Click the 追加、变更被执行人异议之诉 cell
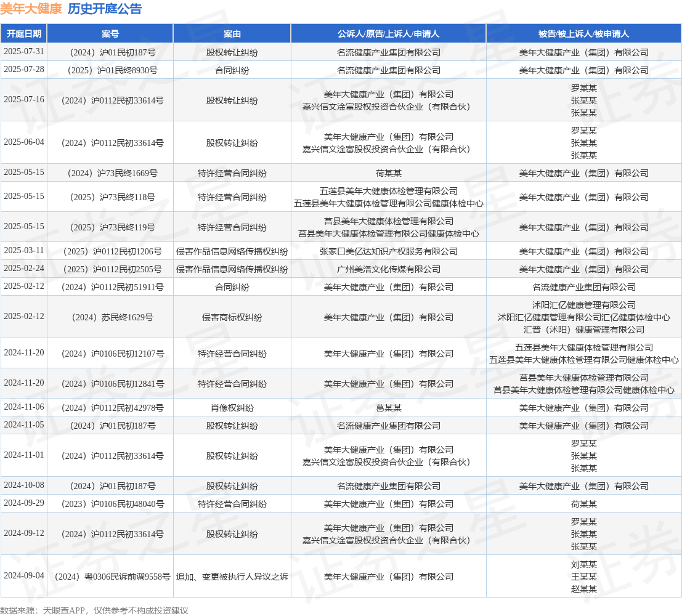Screen dimensions: 682x616 point(232,577)
